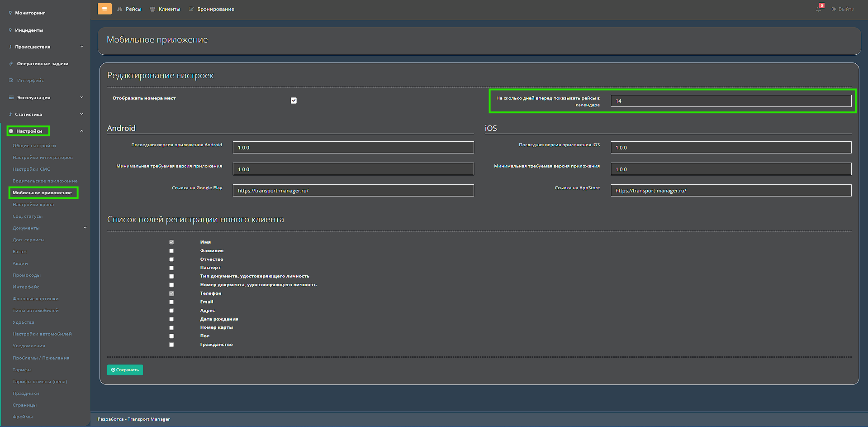
Task: Toggle the Отображать номера мест checkbox
Action: pos(294,101)
